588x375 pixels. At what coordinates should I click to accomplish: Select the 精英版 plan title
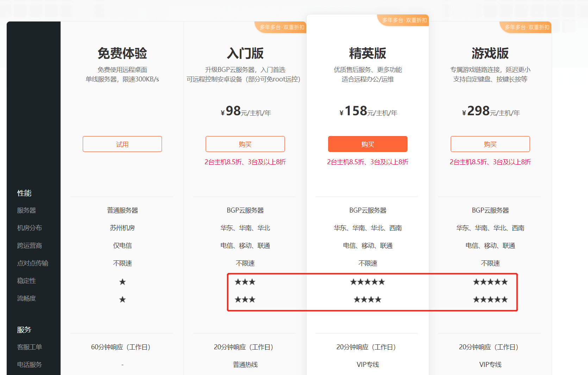coord(368,53)
